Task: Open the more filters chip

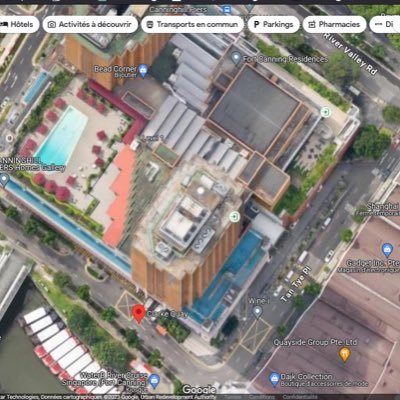Action: [x=385, y=24]
